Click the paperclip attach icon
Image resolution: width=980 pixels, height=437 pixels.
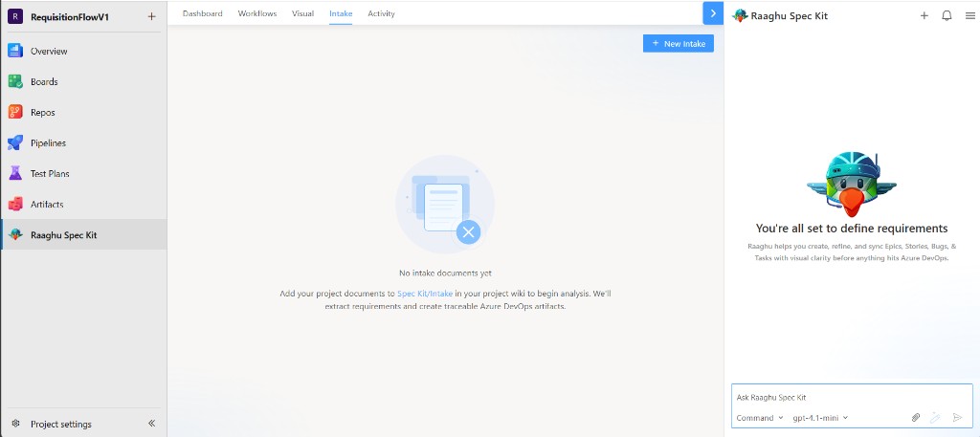click(916, 418)
